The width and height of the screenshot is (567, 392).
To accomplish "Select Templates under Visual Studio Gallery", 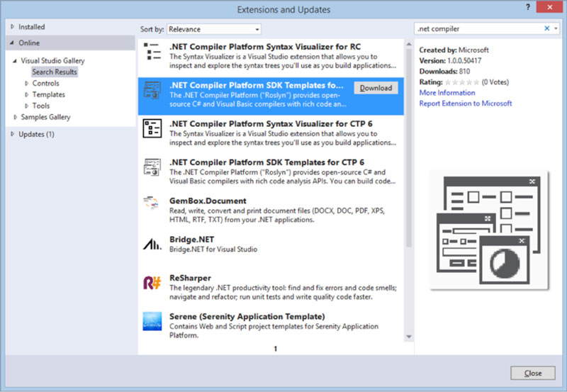I will tap(48, 94).
